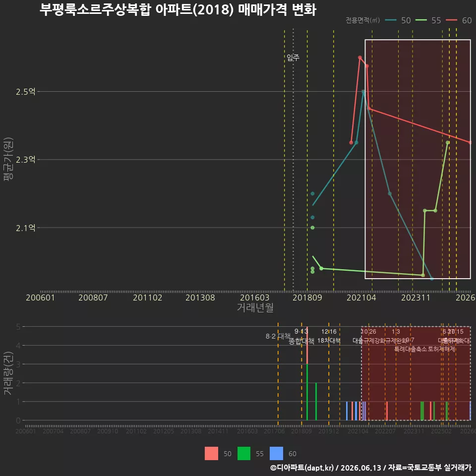Image resolution: width=476 pixels, height=476 pixels.
Task: Click the teal line peak point at 2.5억
Action: click(x=363, y=91)
